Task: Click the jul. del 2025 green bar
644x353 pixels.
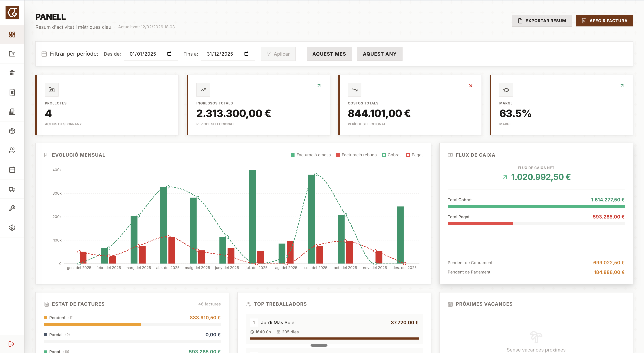Action: [x=252, y=217]
